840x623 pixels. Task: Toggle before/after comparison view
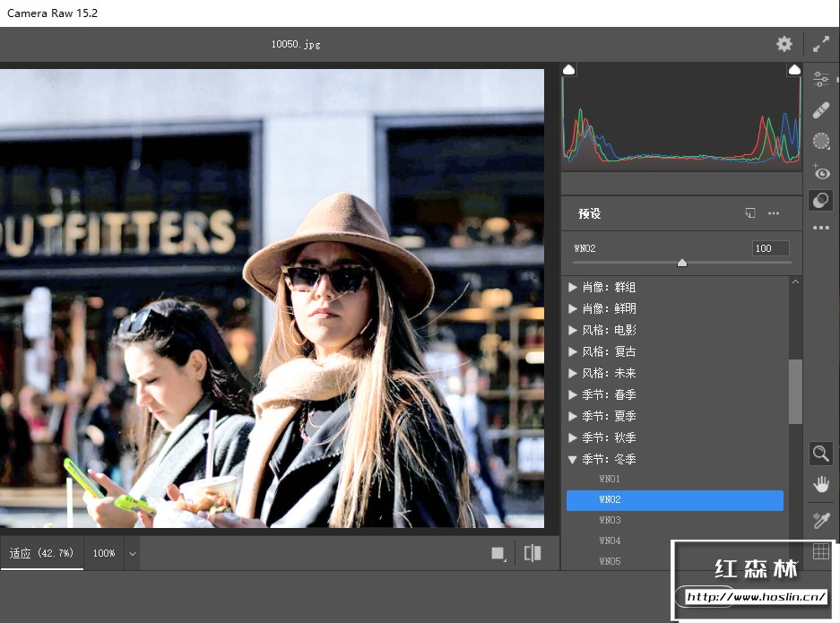pos(533,553)
